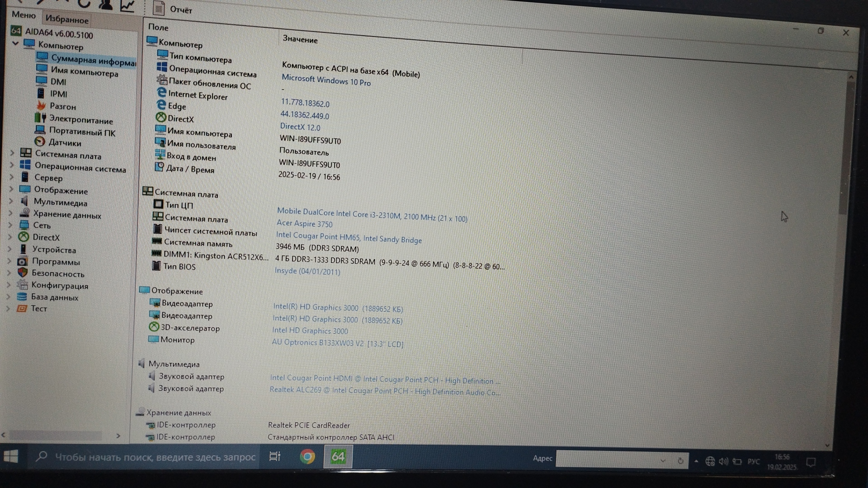Select the Тип ЦП row
868x488 pixels.
(179, 205)
